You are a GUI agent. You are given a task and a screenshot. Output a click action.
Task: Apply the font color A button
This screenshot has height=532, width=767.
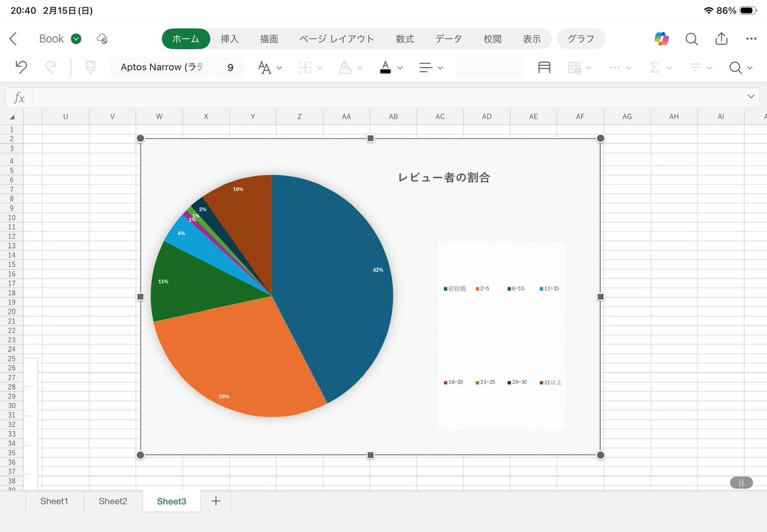click(385, 67)
